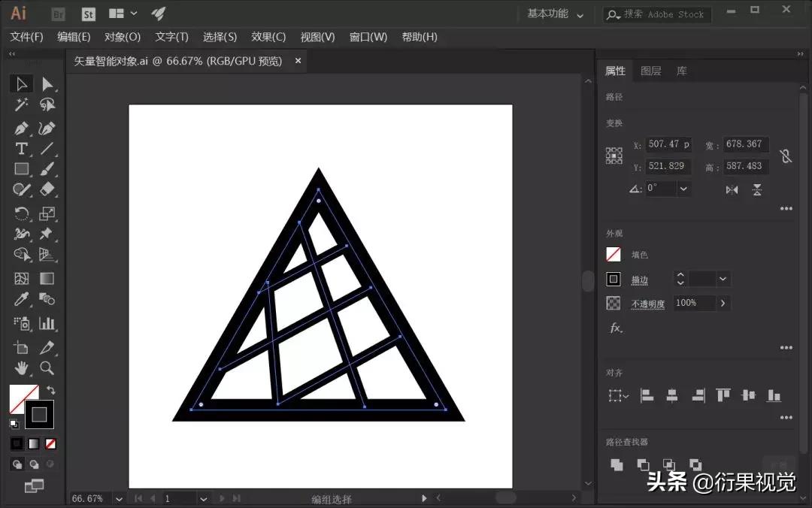
Task: Open opacity options via the 不透明度 link
Action: click(647, 304)
